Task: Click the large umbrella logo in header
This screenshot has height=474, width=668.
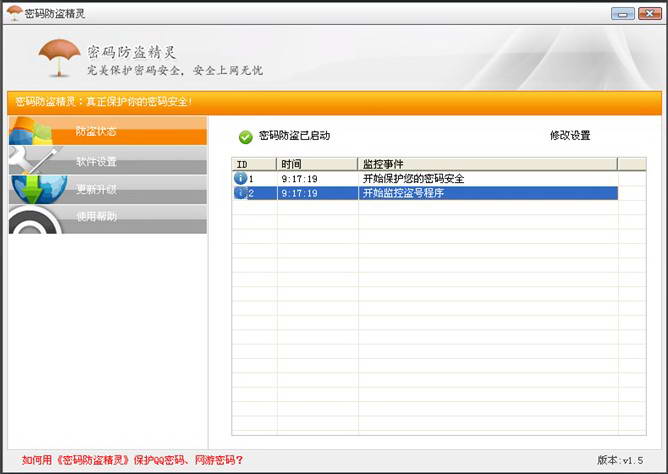Action: click(x=59, y=59)
